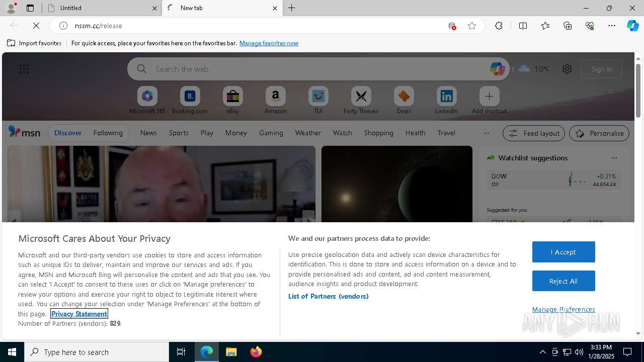Select the Following feed tab
This screenshot has height=362, width=644.
(x=108, y=133)
